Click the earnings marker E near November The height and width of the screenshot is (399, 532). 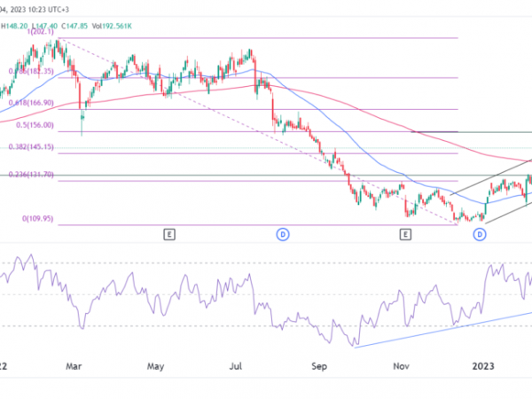coord(405,234)
